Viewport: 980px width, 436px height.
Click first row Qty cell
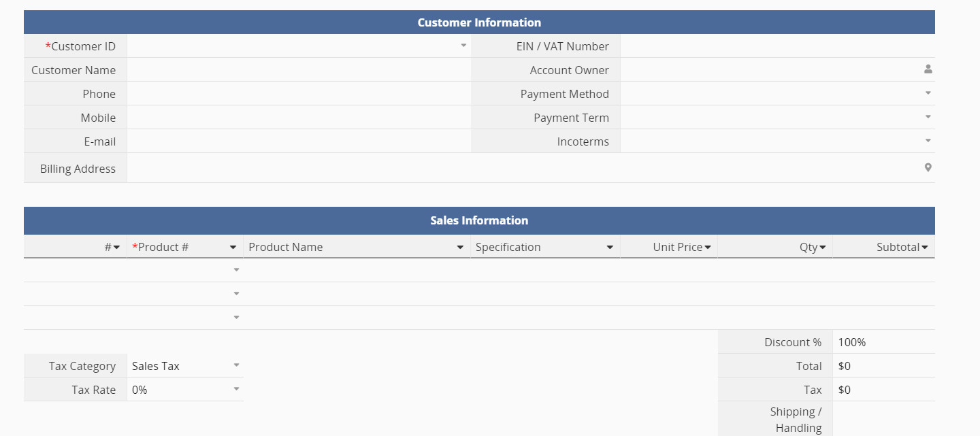pyautogui.click(x=775, y=270)
